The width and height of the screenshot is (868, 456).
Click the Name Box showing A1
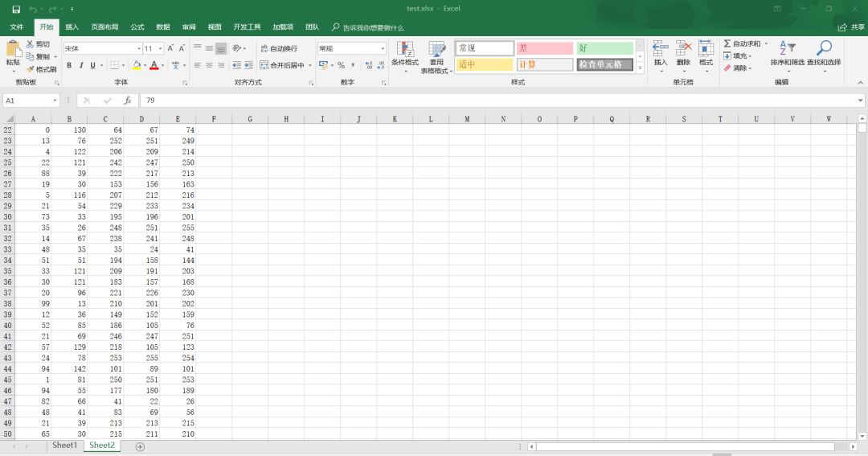point(27,101)
